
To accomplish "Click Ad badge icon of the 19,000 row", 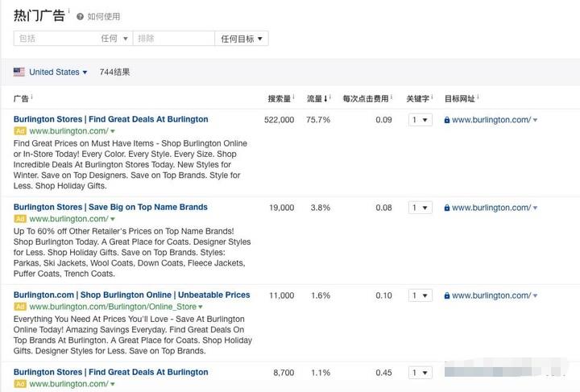I will (20, 219).
